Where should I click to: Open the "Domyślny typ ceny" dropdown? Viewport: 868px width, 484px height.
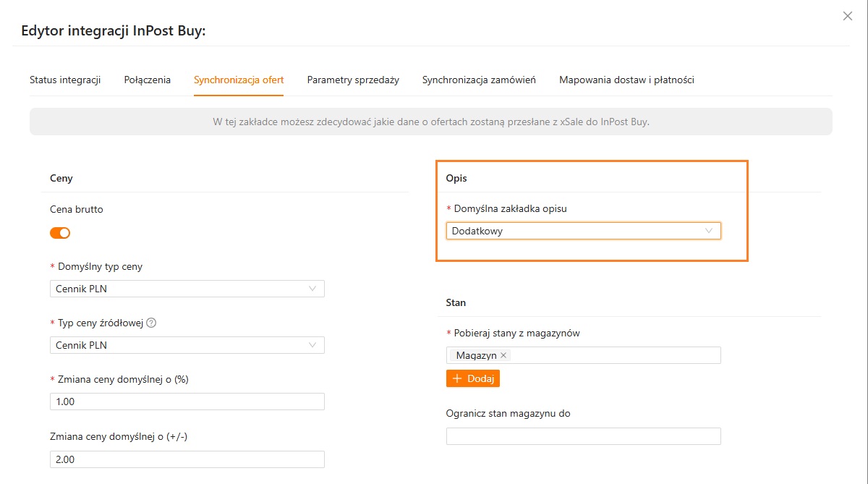[x=187, y=288]
